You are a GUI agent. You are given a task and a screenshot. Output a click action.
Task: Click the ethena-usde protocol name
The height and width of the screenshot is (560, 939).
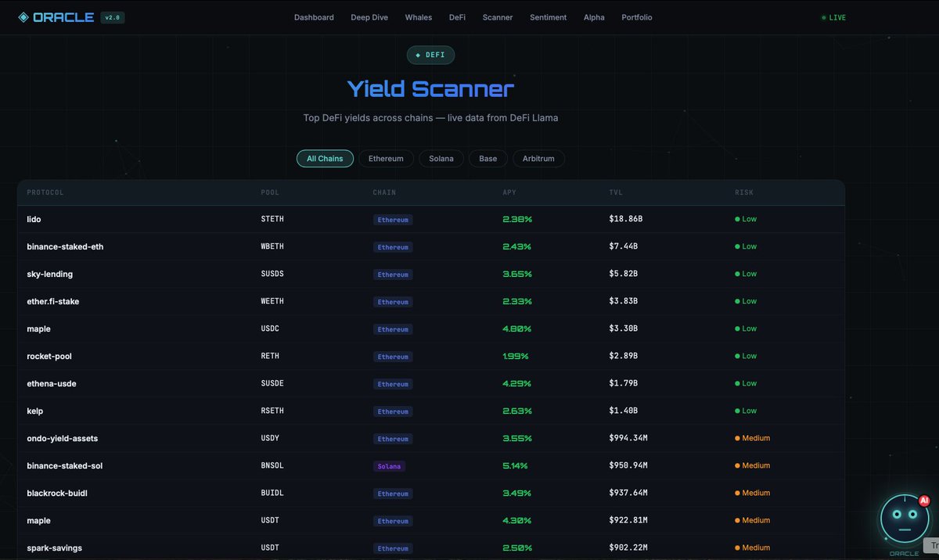pyautogui.click(x=52, y=383)
